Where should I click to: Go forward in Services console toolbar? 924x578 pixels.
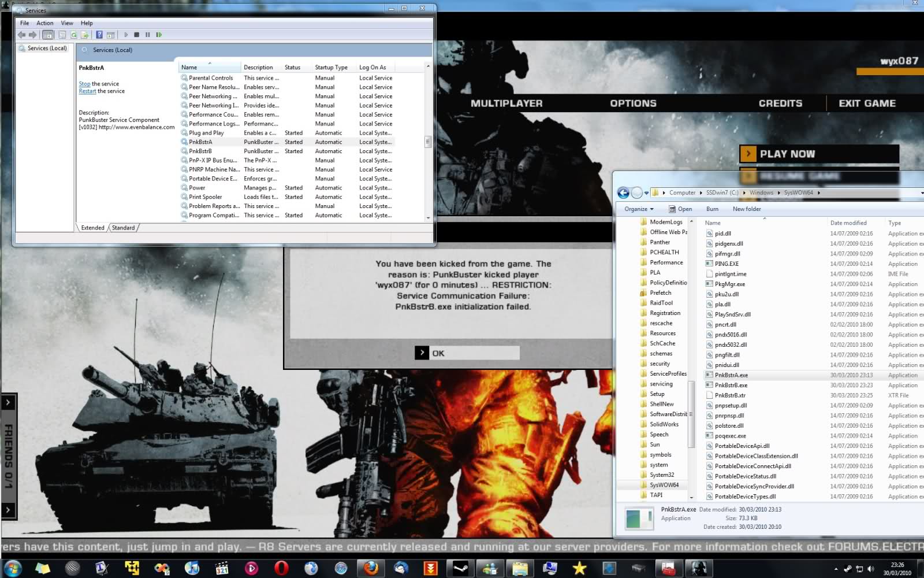(32, 35)
